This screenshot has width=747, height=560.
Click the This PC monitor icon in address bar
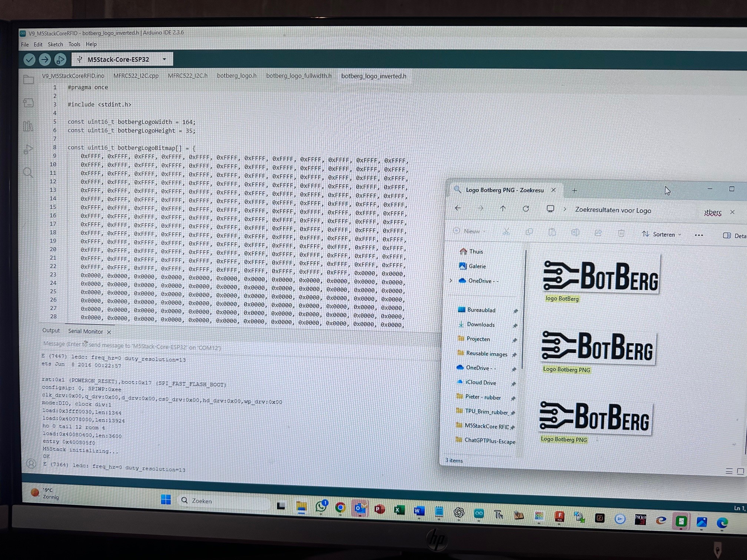[551, 209]
